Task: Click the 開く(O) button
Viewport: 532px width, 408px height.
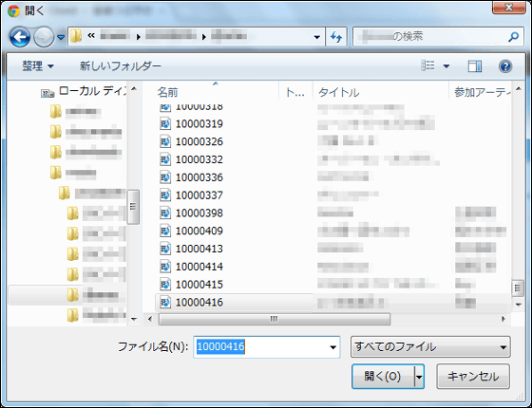Action: coord(383,376)
